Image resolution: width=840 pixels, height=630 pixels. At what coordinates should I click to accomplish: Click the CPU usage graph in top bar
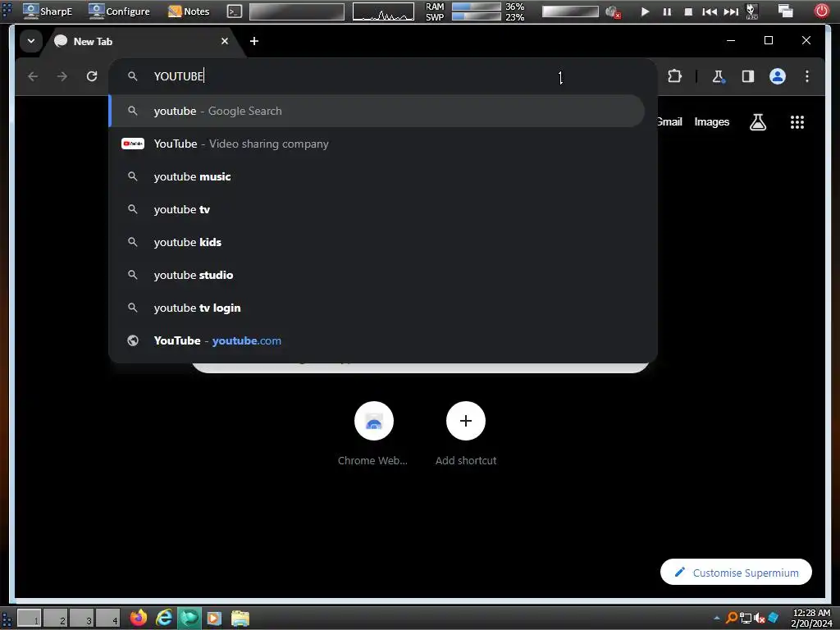tap(383, 11)
